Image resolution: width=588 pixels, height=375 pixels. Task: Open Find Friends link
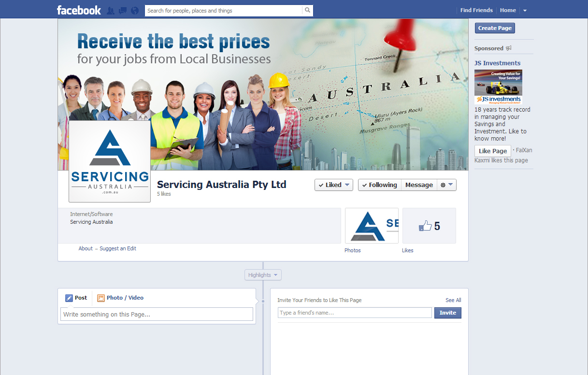(476, 10)
